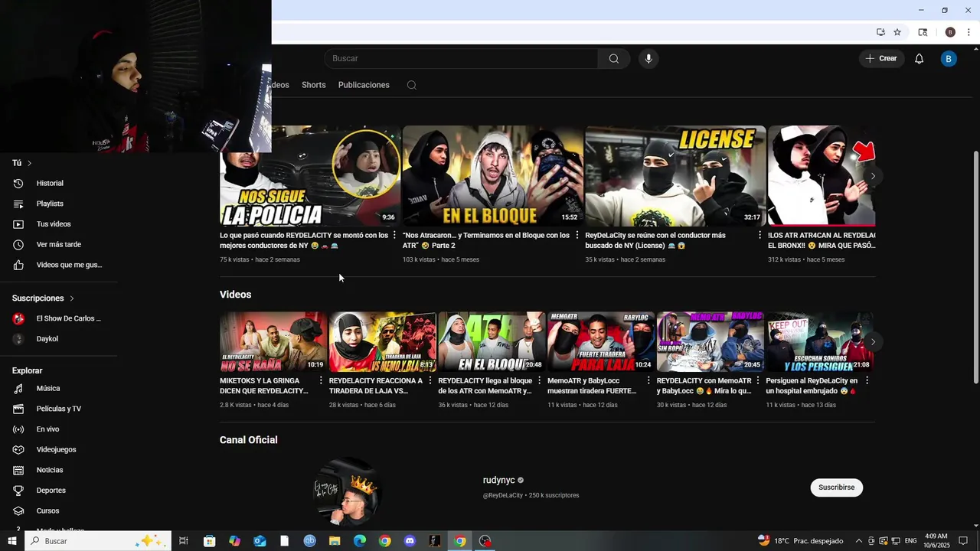The height and width of the screenshot is (551, 980).
Task: Open options for 'llega al bloque' video
Action: tap(539, 380)
